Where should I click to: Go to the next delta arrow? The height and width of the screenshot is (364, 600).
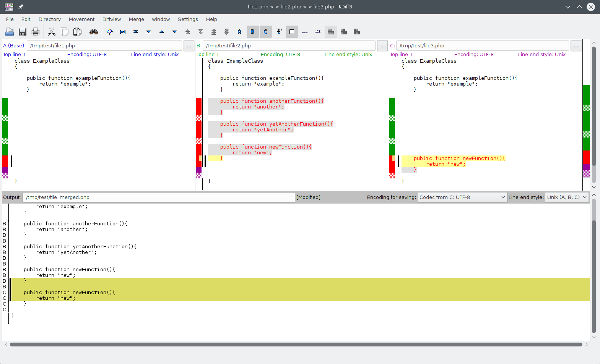click(175, 32)
